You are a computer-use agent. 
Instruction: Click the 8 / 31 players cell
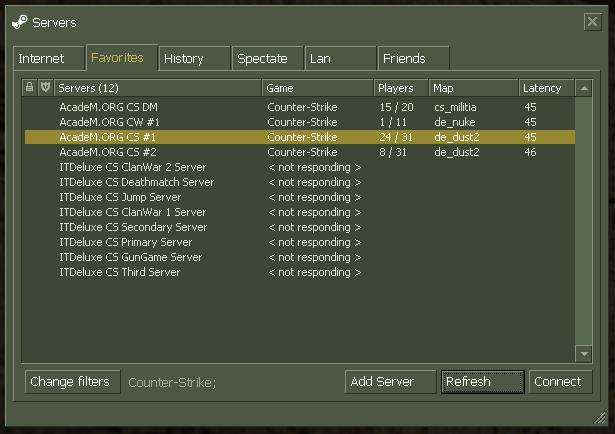click(393, 152)
